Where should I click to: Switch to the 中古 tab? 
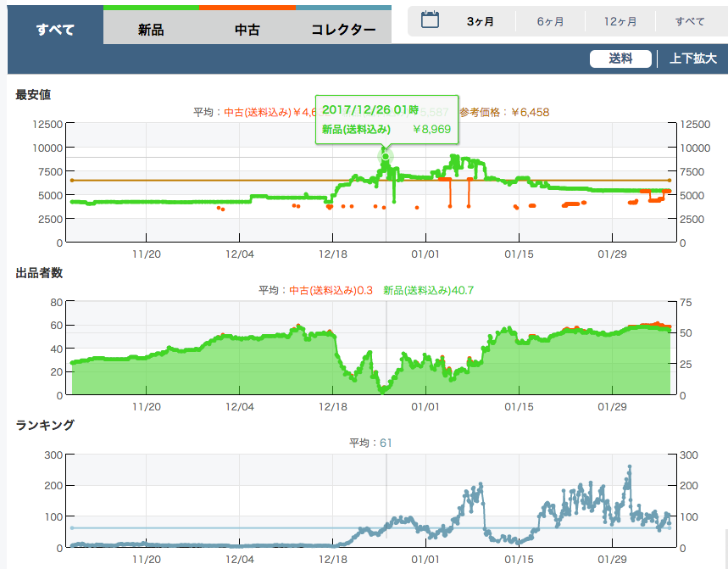[247, 30]
